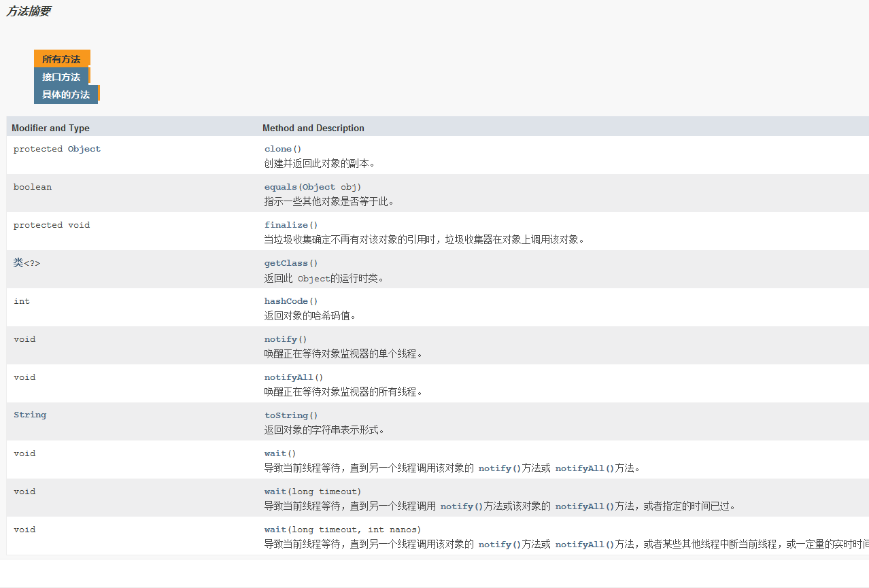The image size is (869, 588).
Task: Click the getClass description 返回此 Object的运行时类。
Action: coord(324,278)
